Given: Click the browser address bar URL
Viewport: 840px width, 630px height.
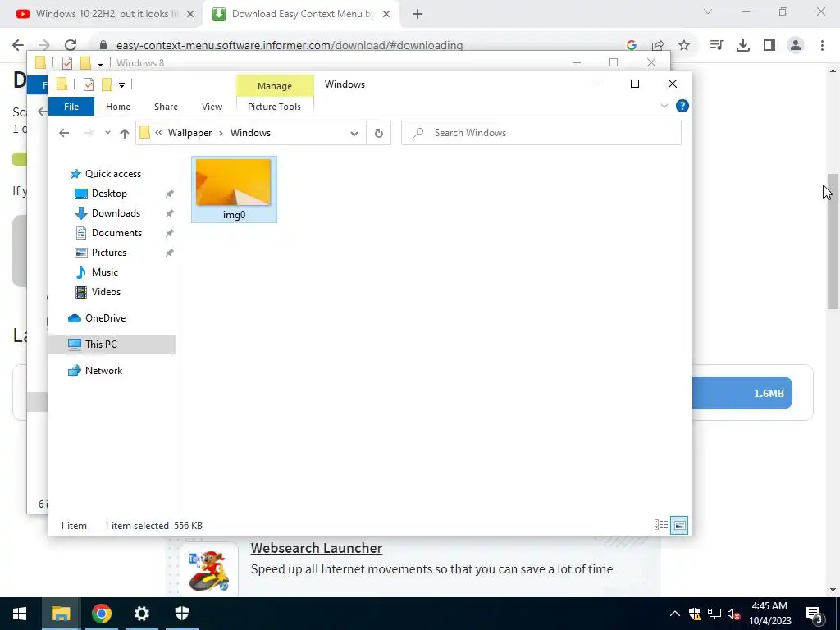Looking at the screenshot, I should click(x=290, y=46).
